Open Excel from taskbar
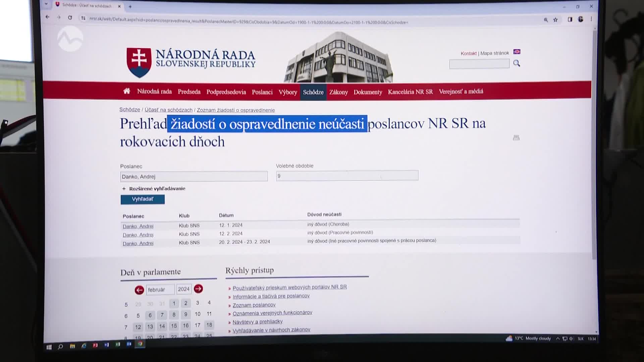This screenshot has width=644, height=362. (x=118, y=344)
